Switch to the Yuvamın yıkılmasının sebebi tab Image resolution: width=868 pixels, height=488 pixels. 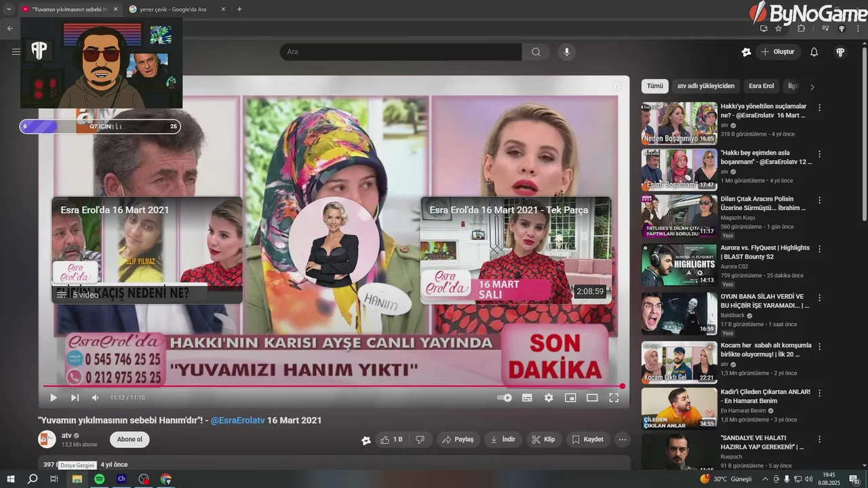pyautogui.click(x=70, y=9)
